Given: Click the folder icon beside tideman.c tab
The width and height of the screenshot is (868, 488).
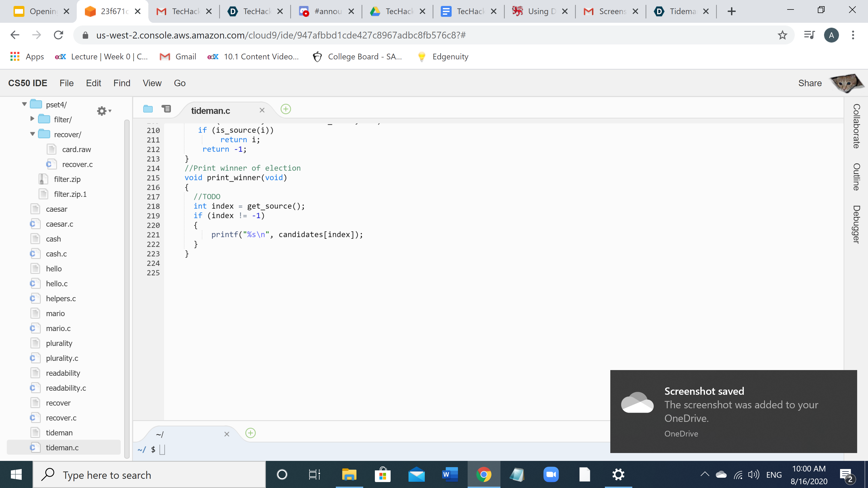Looking at the screenshot, I should coord(148,109).
